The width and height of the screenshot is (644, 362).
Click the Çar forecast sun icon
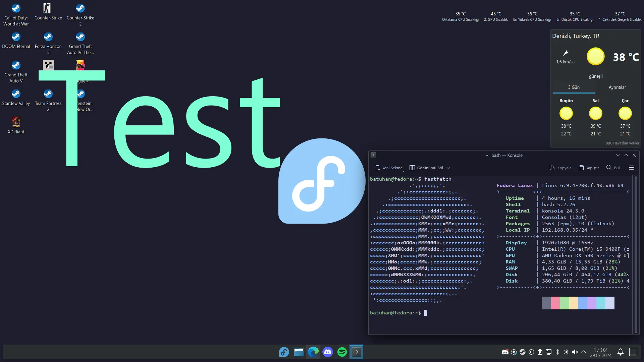click(625, 113)
